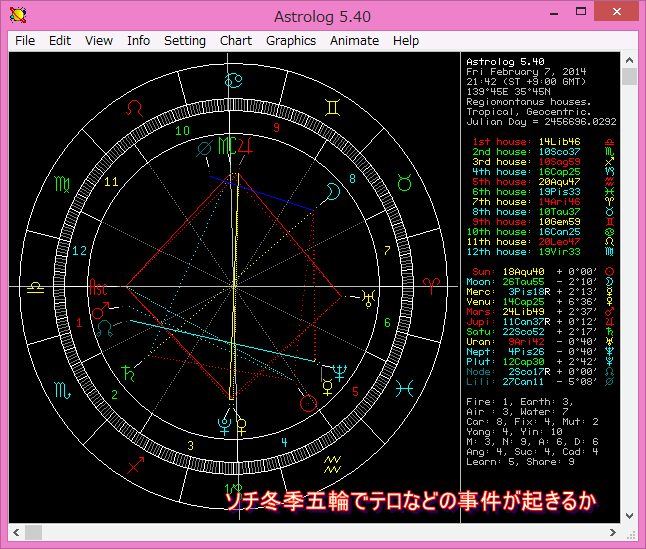This screenshot has width=646, height=549.
Task: Open the Setting menu
Action: (185, 41)
